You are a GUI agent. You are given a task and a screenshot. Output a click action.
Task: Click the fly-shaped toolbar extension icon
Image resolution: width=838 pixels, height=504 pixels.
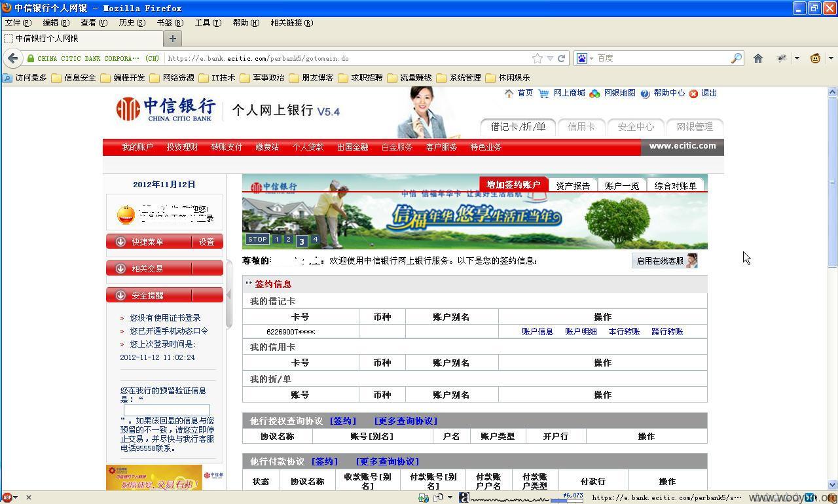(x=782, y=58)
